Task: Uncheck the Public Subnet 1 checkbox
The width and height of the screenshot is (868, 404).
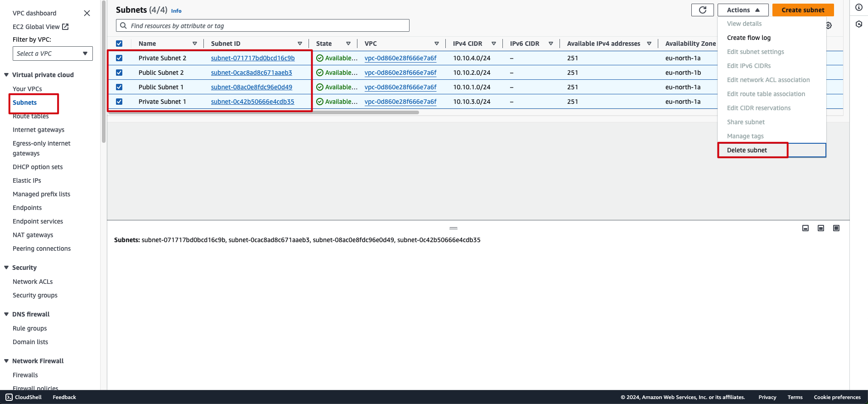Action: click(x=119, y=87)
